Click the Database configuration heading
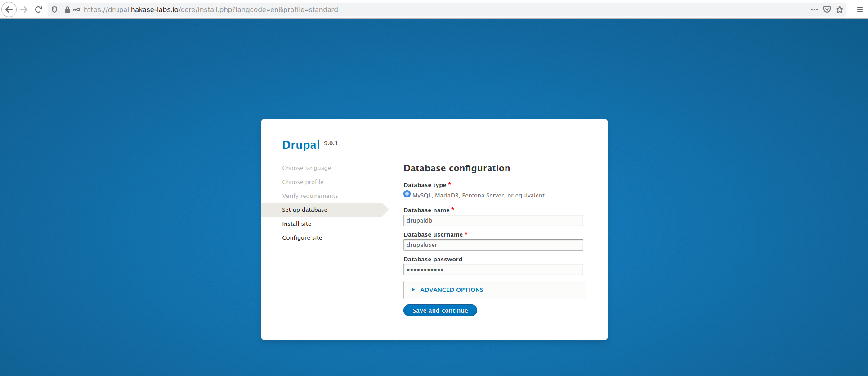The width and height of the screenshot is (868, 376). click(456, 168)
